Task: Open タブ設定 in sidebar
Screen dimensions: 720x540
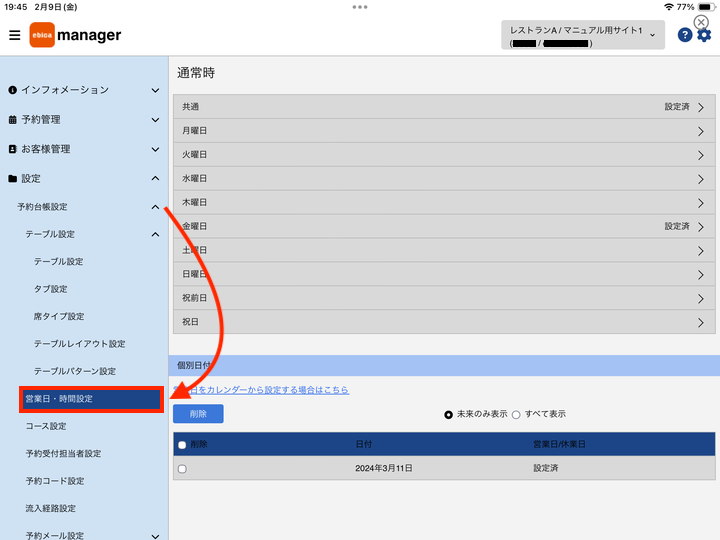Action: point(51,289)
